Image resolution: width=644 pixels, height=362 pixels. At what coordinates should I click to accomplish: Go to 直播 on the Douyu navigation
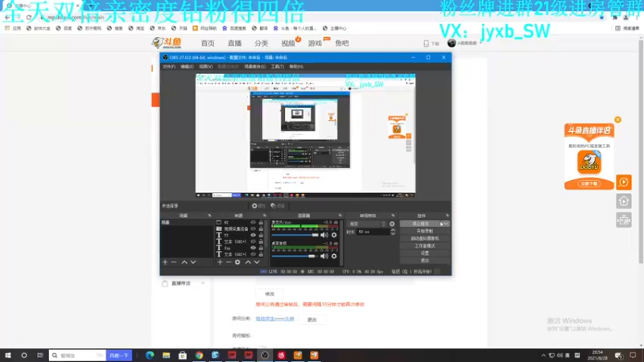point(234,43)
